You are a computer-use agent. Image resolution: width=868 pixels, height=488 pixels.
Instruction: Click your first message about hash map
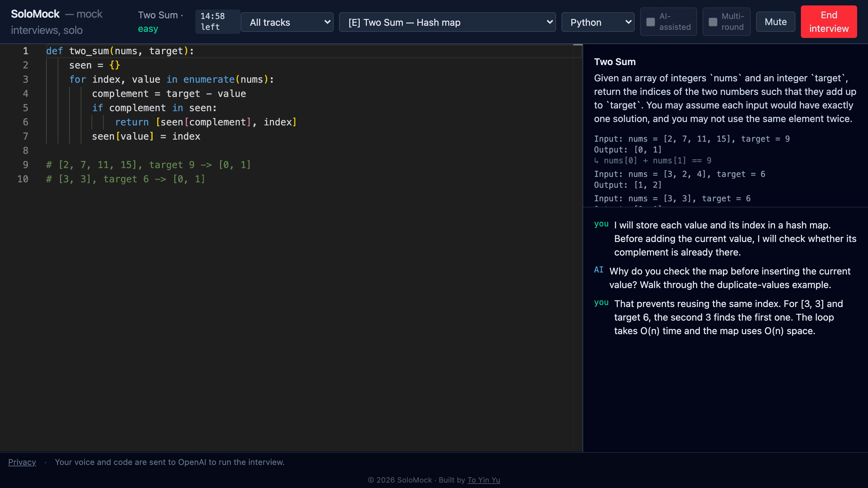coord(735,239)
